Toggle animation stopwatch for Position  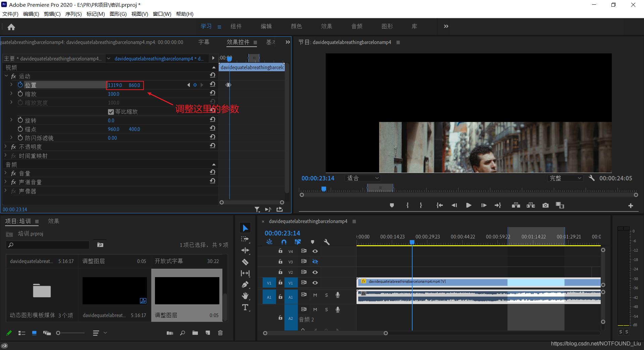(20, 85)
